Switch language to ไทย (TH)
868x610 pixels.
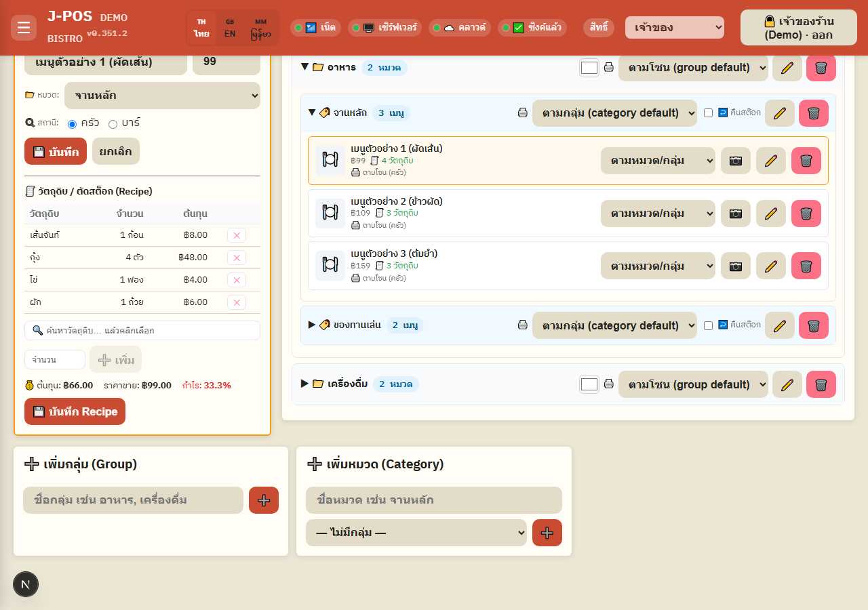click(x=201, y=28)
